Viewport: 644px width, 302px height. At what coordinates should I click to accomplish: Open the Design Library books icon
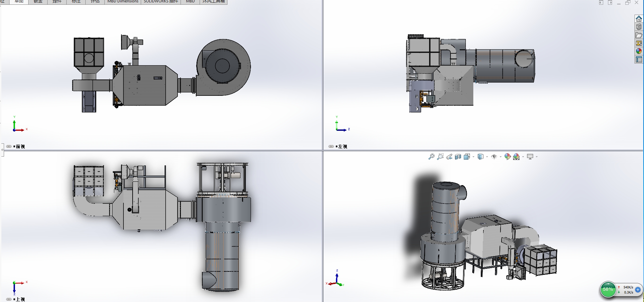coord(639,27)
